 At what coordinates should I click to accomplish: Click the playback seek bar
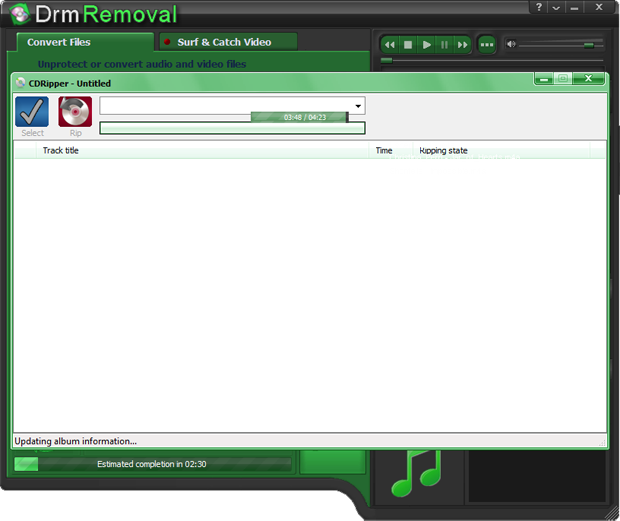coord(491,60)
